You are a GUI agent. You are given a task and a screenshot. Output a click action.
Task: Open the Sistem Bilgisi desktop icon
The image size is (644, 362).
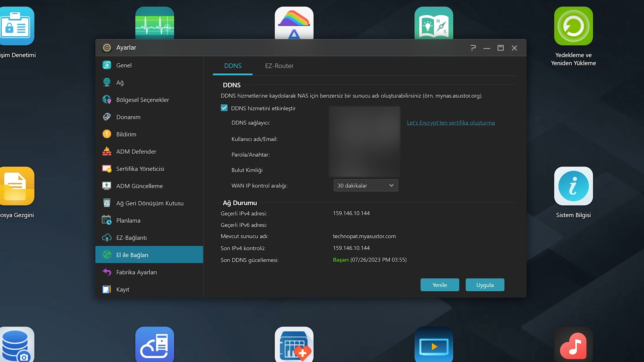click(x=573, y=186)
